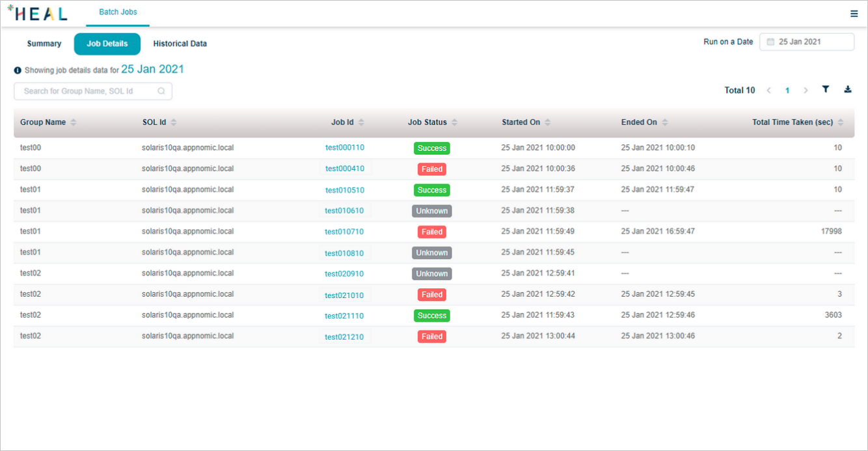
Task: Click page number 1
Action: tap(787, 90)
